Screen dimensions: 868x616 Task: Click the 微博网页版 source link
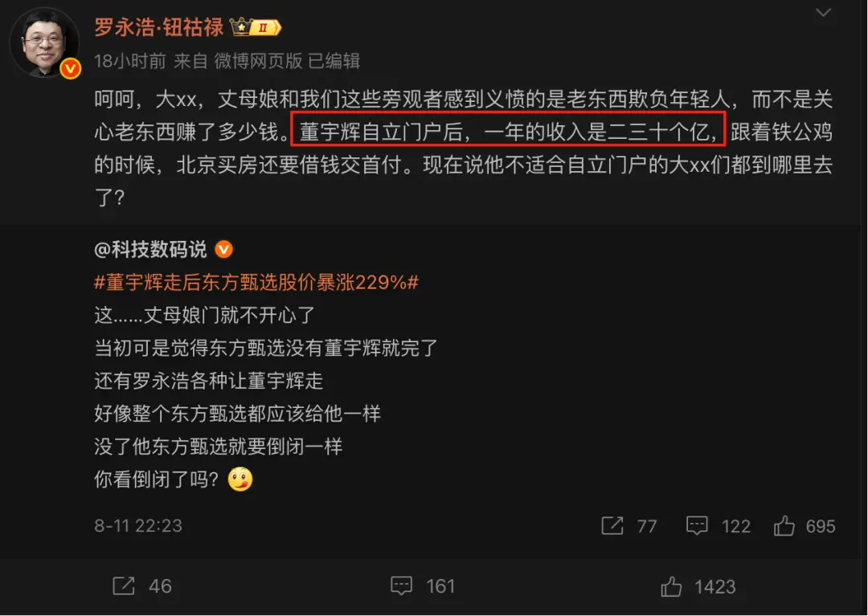(x=259, y=61)
